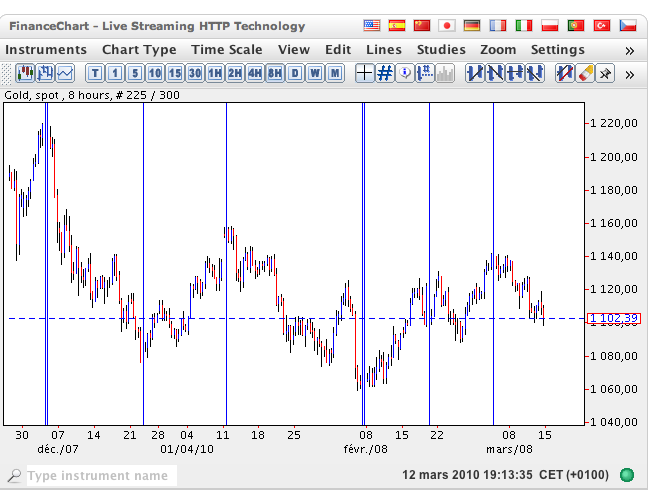Select the Japanese flag language icon
This screenshot has width=652, height=501.
click(x=447, y=24)
